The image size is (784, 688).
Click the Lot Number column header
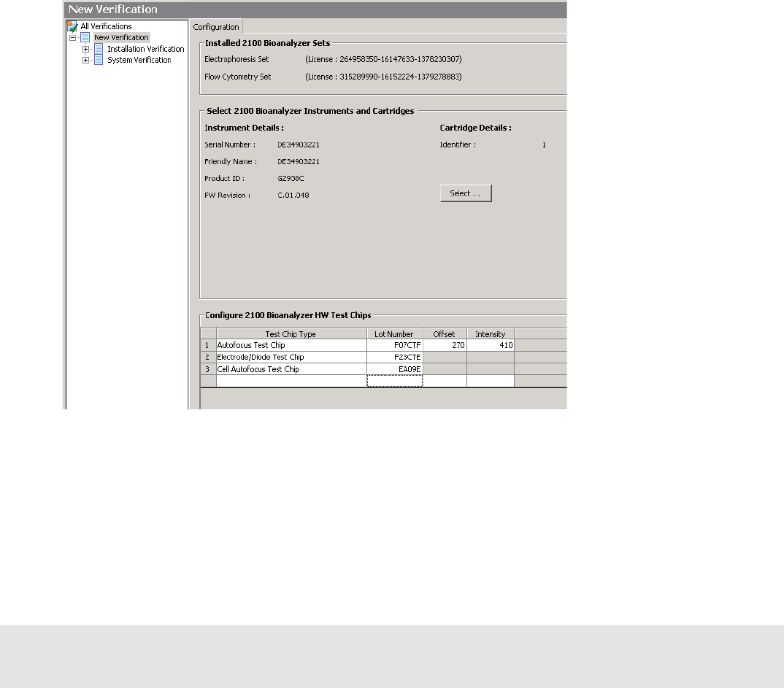click(394, 333)
